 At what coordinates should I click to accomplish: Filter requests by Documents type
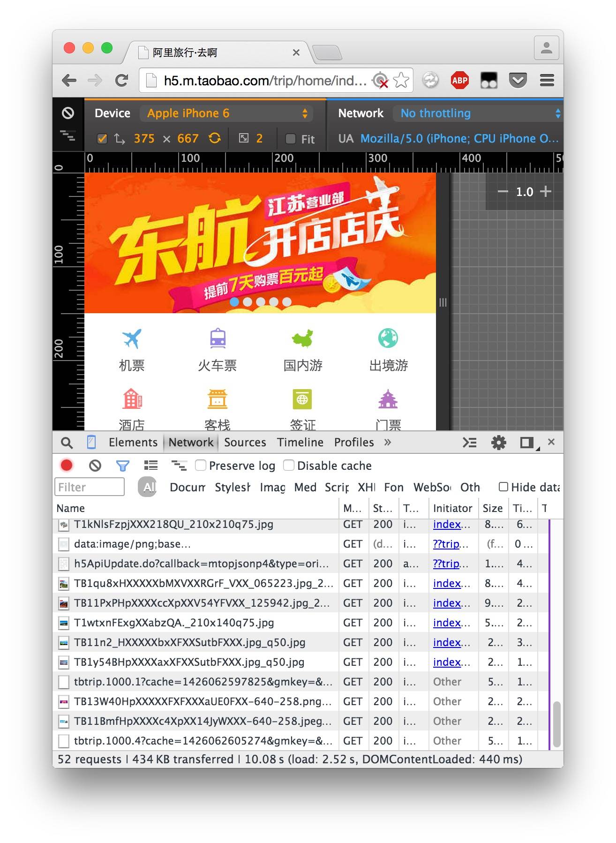coord(188,487)
